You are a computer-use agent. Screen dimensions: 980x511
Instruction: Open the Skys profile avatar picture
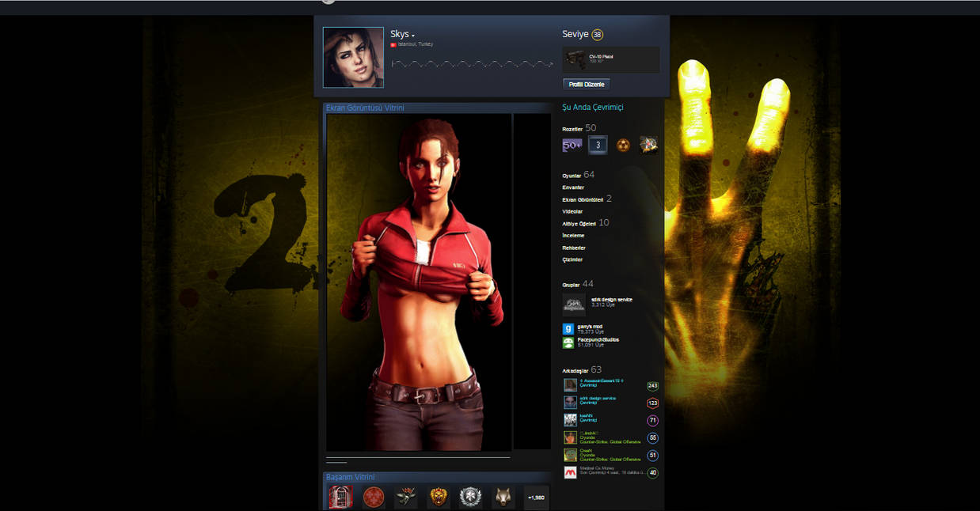(353, 58)
